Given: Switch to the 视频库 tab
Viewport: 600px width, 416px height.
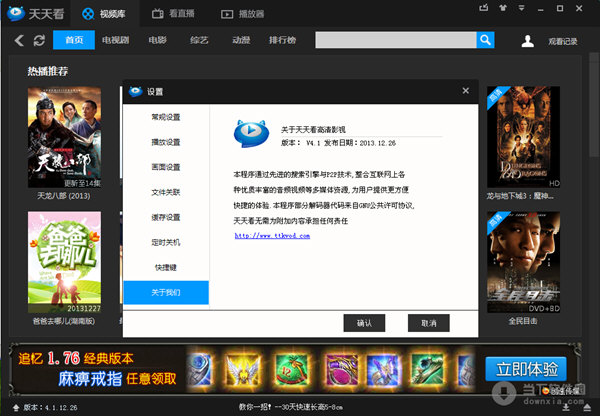Looking at the screenshot, I should 104,14.
